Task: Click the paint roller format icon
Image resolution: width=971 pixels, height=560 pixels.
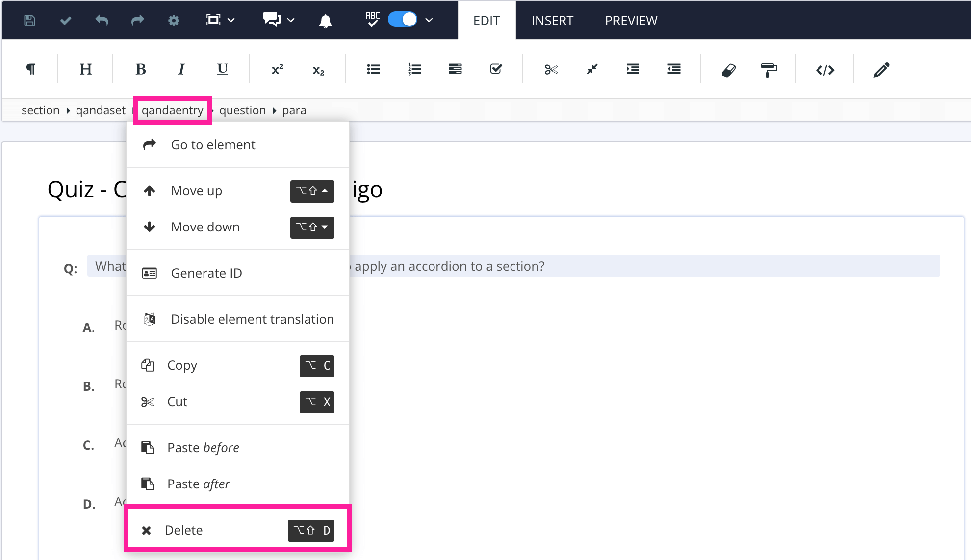Action: (769, 70)
